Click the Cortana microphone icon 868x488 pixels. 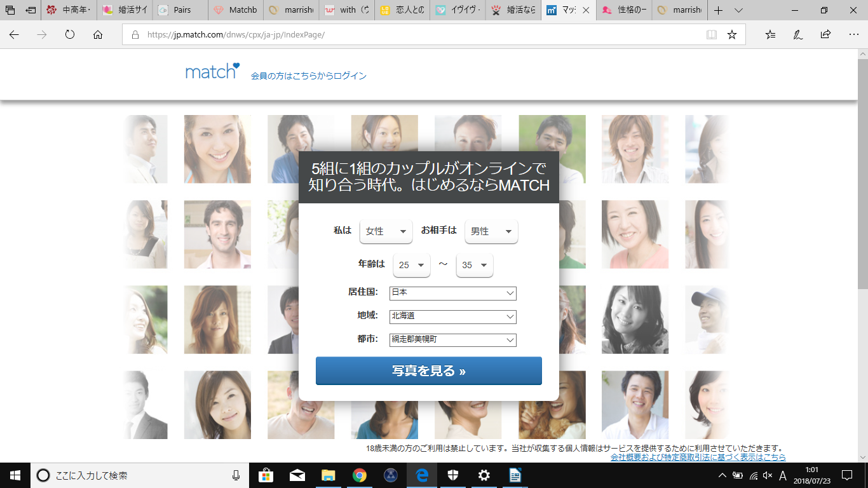coord(236,475)
